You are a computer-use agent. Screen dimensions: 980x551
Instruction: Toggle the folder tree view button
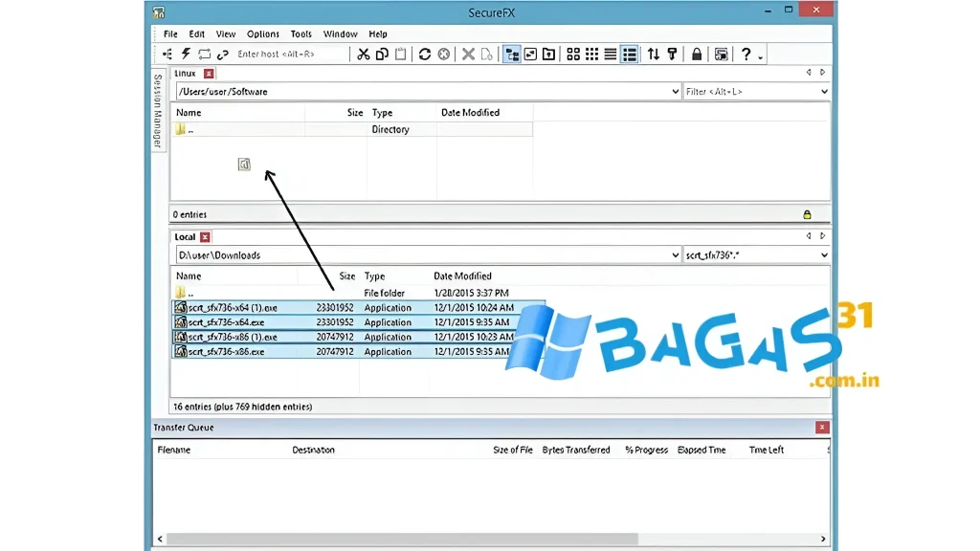(512, 55)
